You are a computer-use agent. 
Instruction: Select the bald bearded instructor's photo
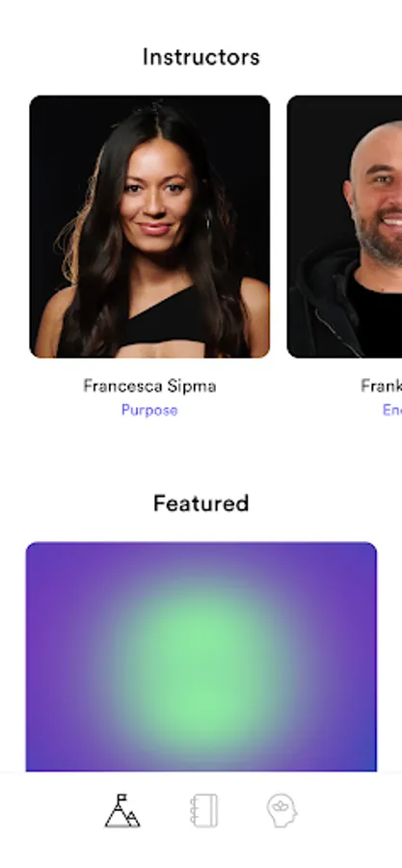344,227
